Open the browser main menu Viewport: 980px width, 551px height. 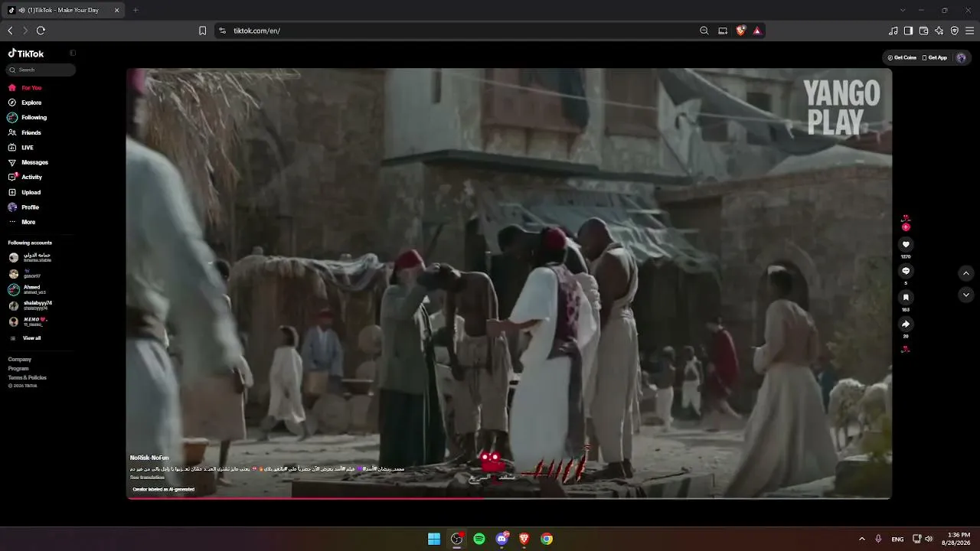[970, 31]
